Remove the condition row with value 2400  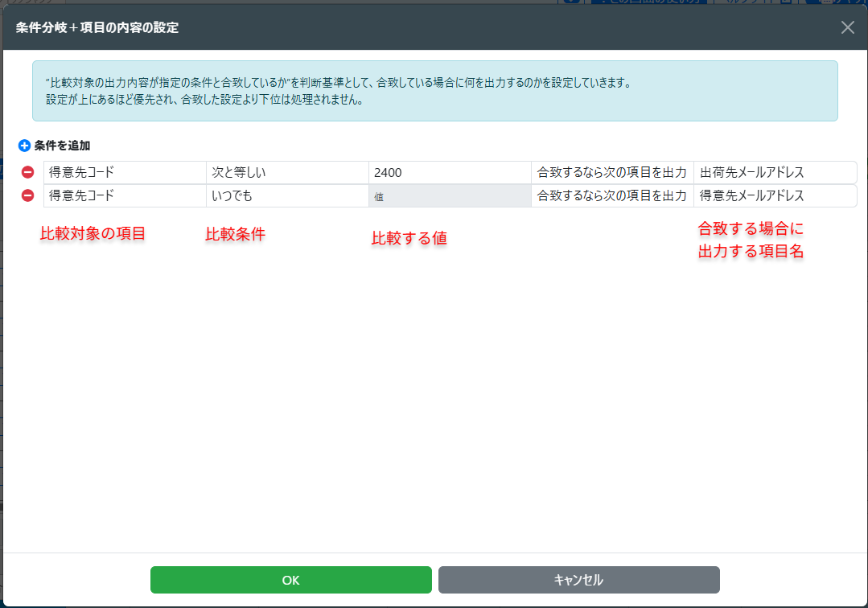pos(27,172)
